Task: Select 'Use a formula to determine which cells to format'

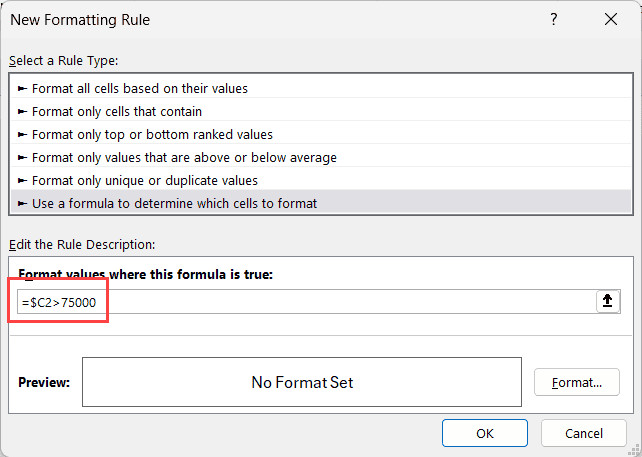Action: tap(174, 204)
